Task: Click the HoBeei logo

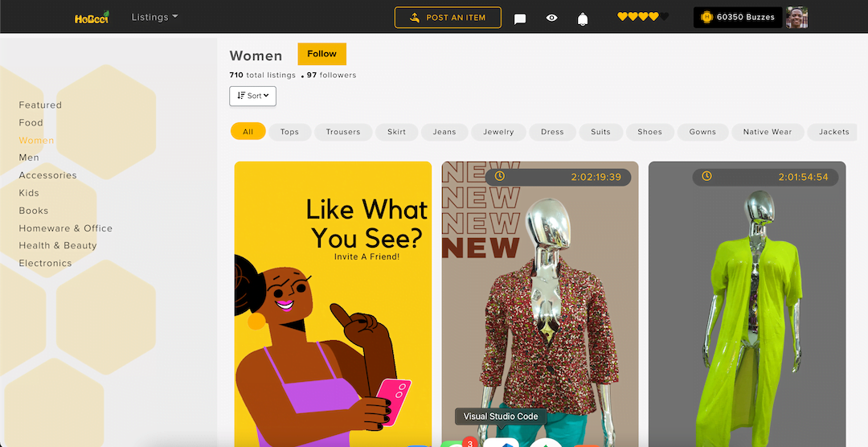Action: click(x=92, y=18)
